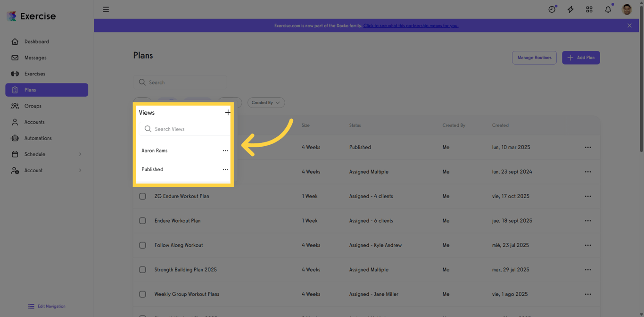Select the Follow Along Workout checkbox

[142, 245]
